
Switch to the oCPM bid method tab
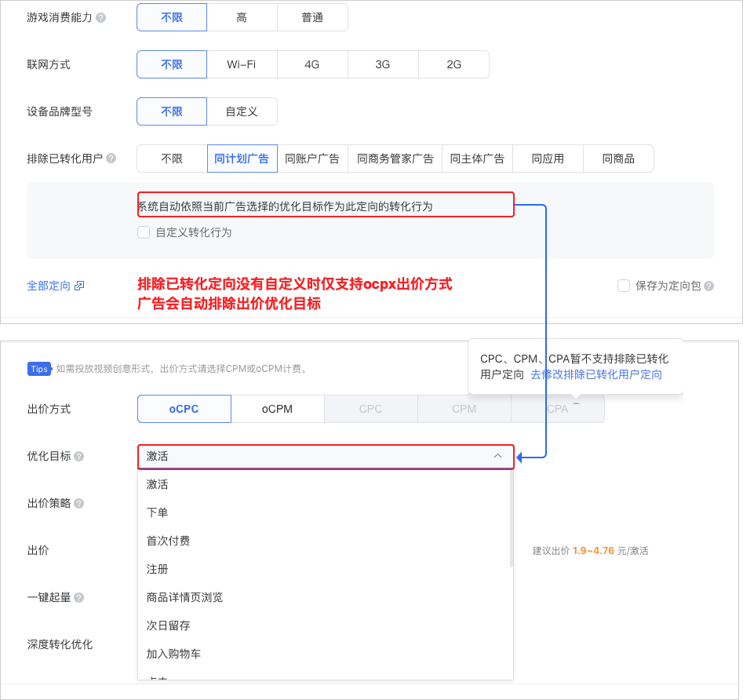(277, 409)
